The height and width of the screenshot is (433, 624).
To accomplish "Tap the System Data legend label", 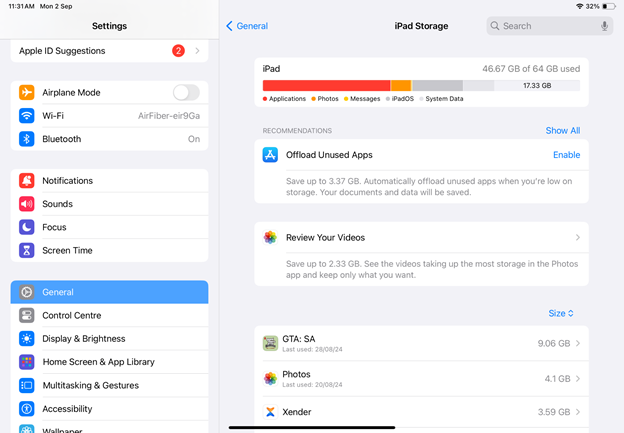I will click(x=444, y=99).
